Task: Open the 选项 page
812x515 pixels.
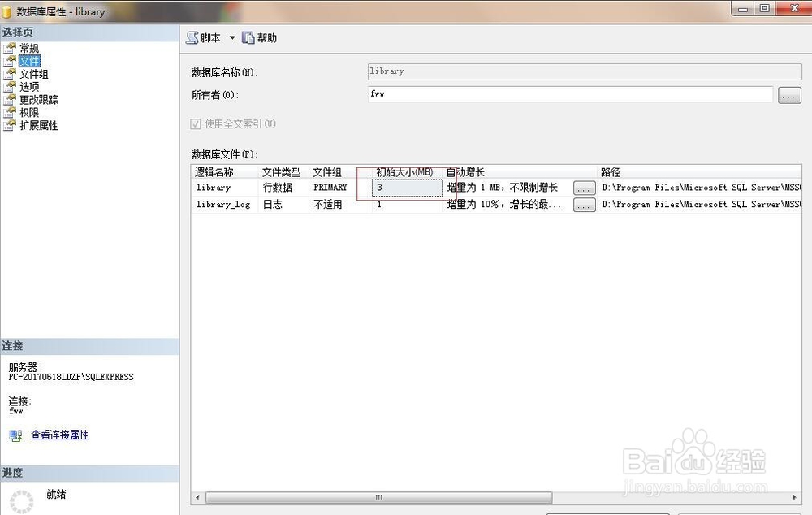Action: tap(29, 87)
